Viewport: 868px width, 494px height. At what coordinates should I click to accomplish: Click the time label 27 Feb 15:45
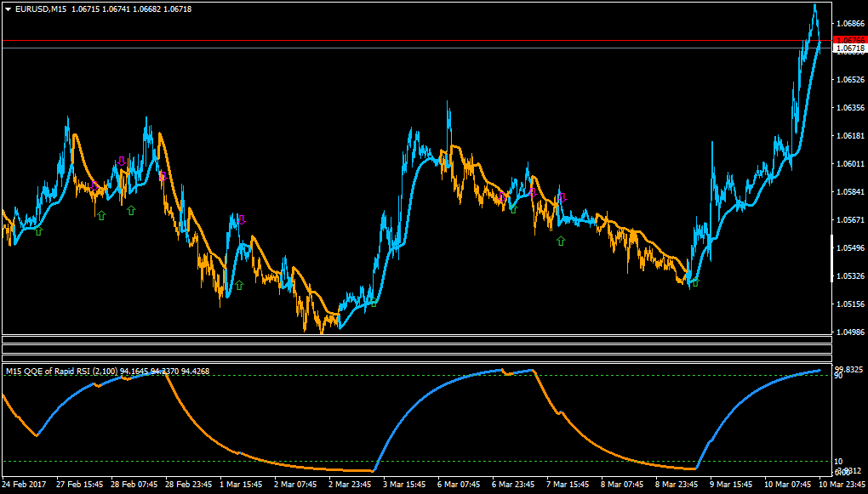tap(80, 485)
